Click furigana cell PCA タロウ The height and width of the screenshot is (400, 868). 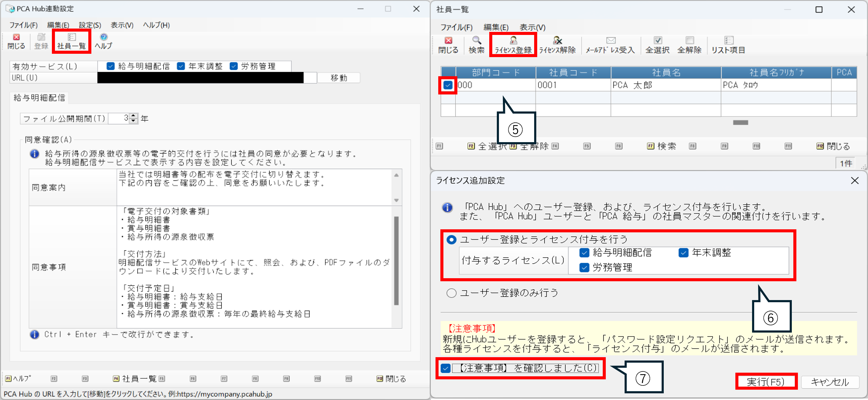[x=776, y=85]
